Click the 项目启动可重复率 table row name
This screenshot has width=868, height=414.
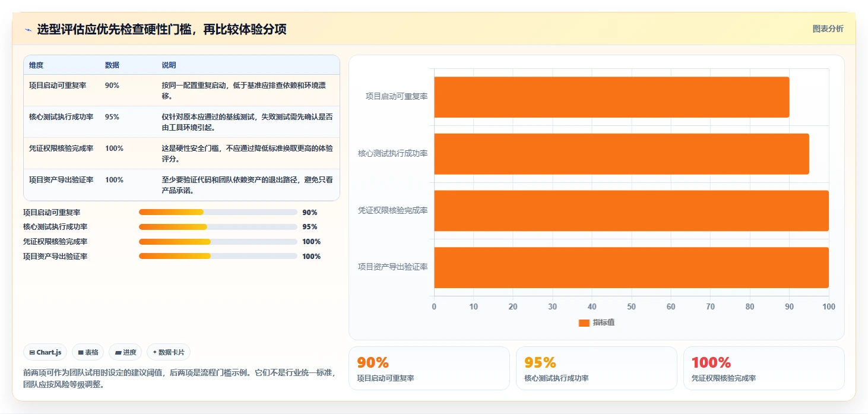tap(58, 86)
